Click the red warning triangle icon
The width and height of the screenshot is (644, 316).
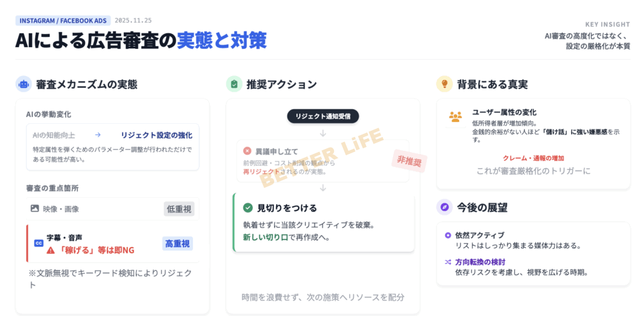[x=50, y=250]
